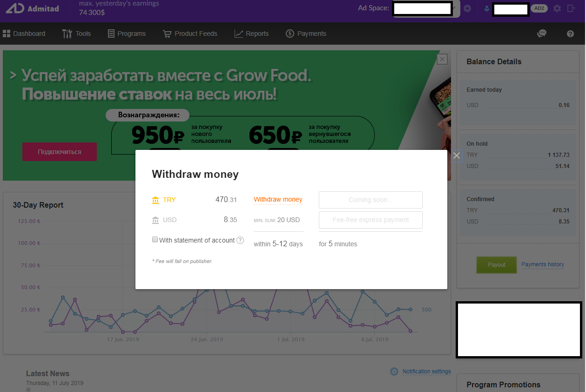Add a new ad space with plus icon

[x=467, y=8]
